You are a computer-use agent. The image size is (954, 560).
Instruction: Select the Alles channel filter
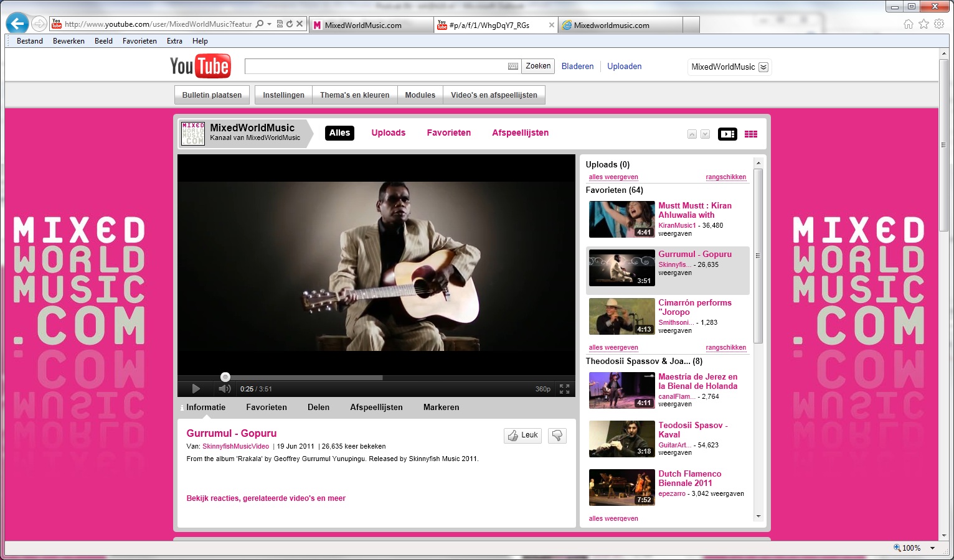[x=340, y=133]
